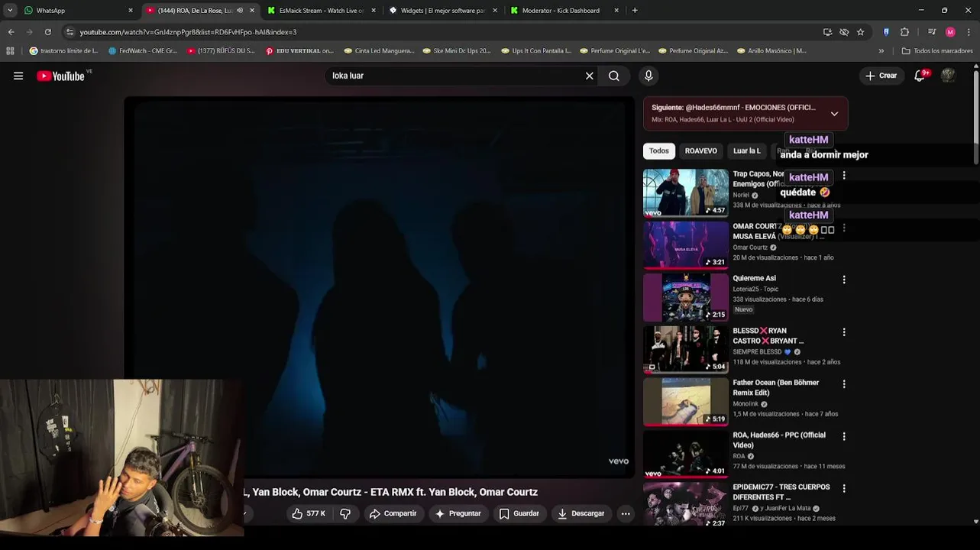Open the YouTube hamburger guide menu

pos(18,76)
